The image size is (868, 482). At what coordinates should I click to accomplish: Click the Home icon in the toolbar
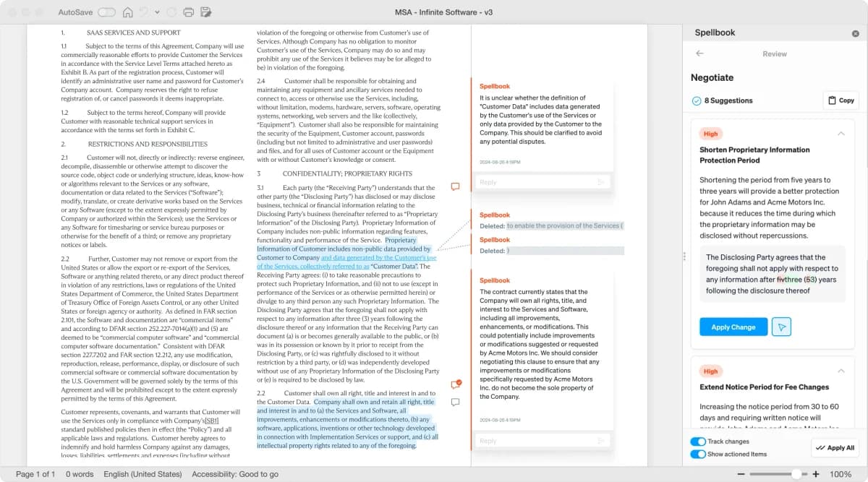(127, 12)
